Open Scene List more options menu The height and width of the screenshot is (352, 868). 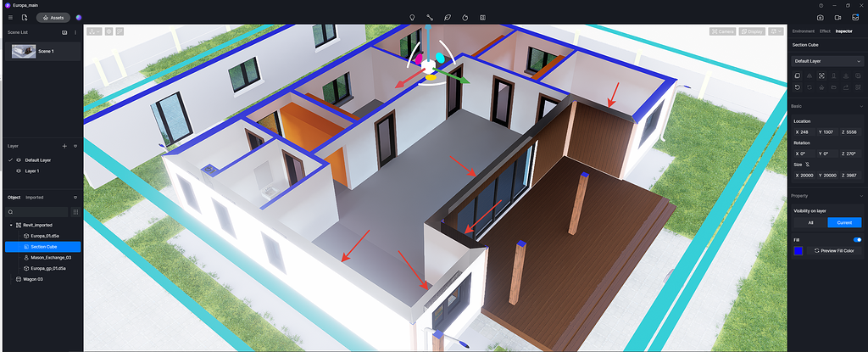(x=75, y=32)
